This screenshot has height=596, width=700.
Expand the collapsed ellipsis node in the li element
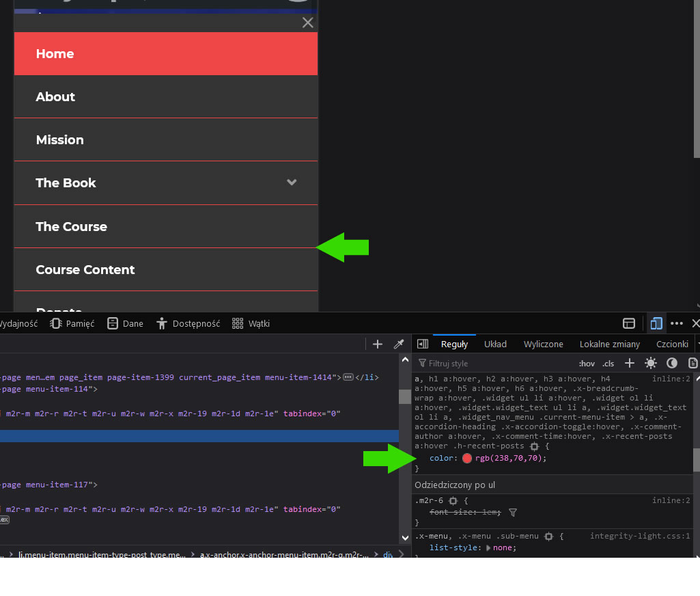(x=348, y=377)
